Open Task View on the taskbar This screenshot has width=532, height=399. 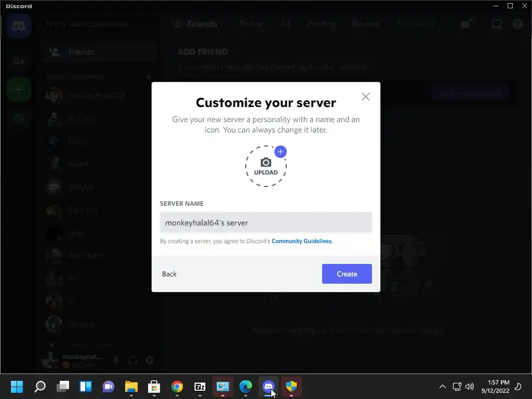point(63,387)
